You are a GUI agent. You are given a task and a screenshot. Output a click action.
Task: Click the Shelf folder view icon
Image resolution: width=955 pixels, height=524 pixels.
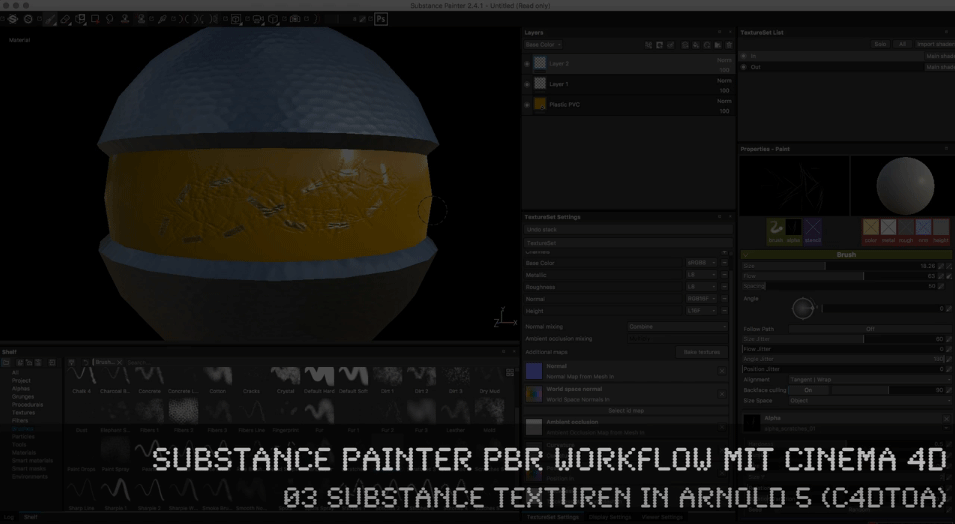click(6, 363)
